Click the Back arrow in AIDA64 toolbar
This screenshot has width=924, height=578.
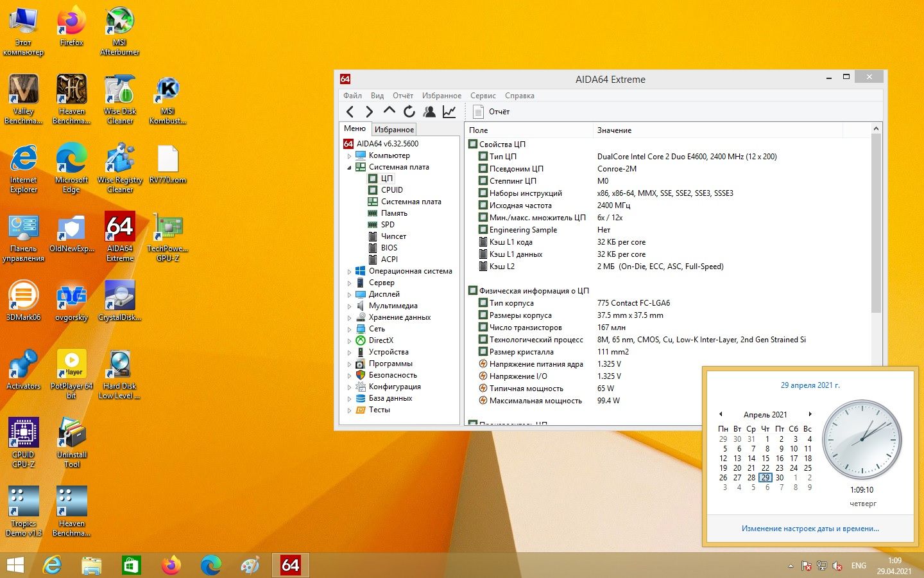coord(350,112)
